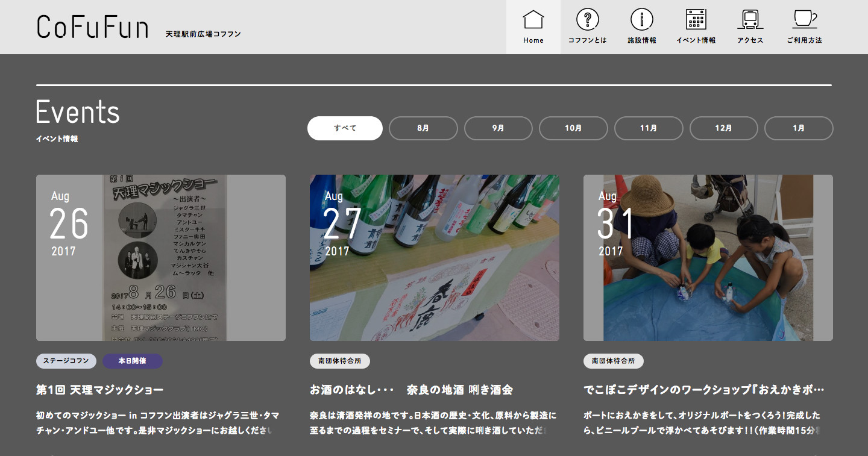Open the 施設情報 info icon
The height and width of the screenshot is (456, 868).
[641, 20]
